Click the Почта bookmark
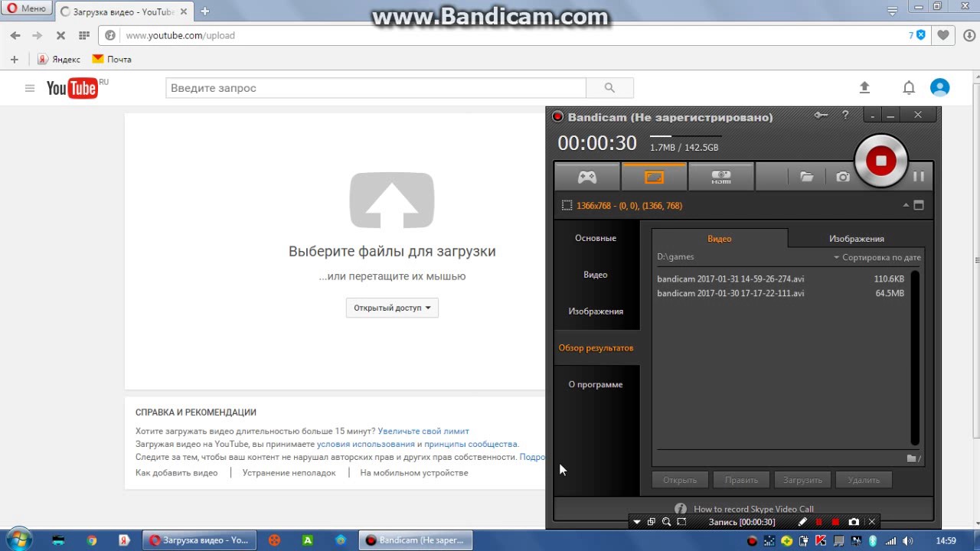This screenshot has width=980, height=551. 112,59
